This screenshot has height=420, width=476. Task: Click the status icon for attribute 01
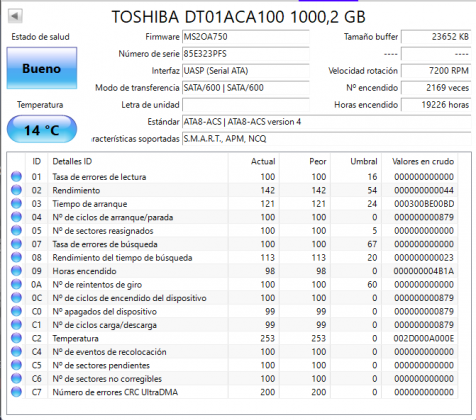(x=16, y=176)
